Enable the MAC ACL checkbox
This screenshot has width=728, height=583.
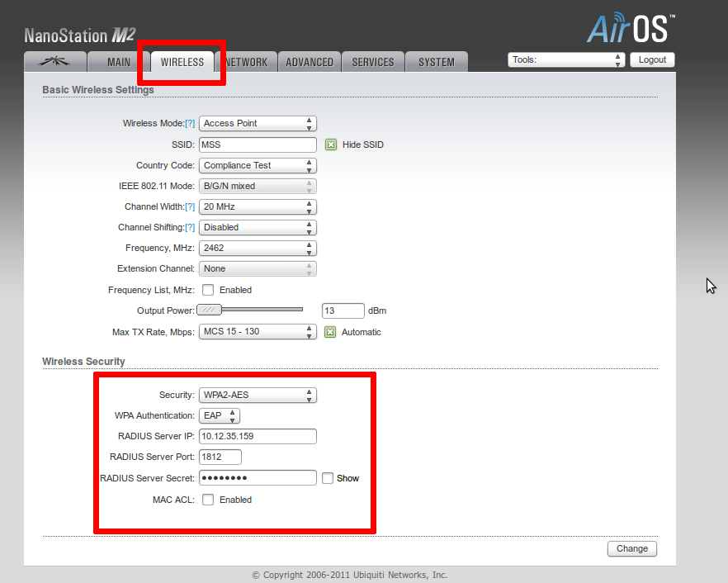[208, 500]
